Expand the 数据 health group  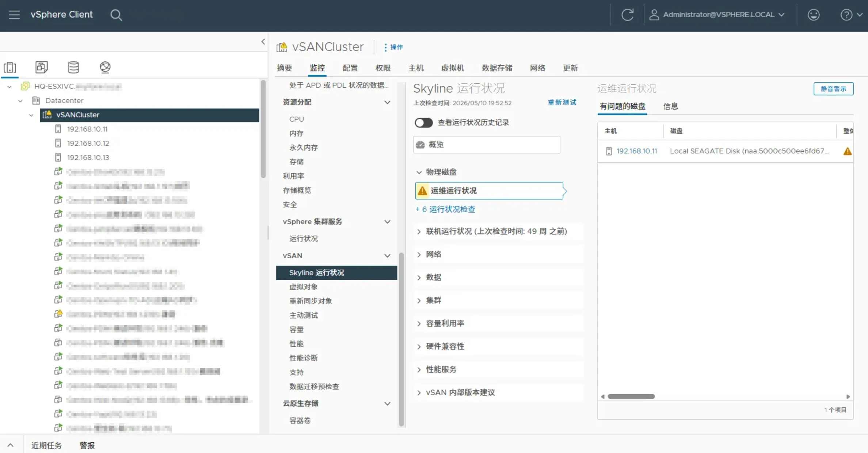[419, 277]
